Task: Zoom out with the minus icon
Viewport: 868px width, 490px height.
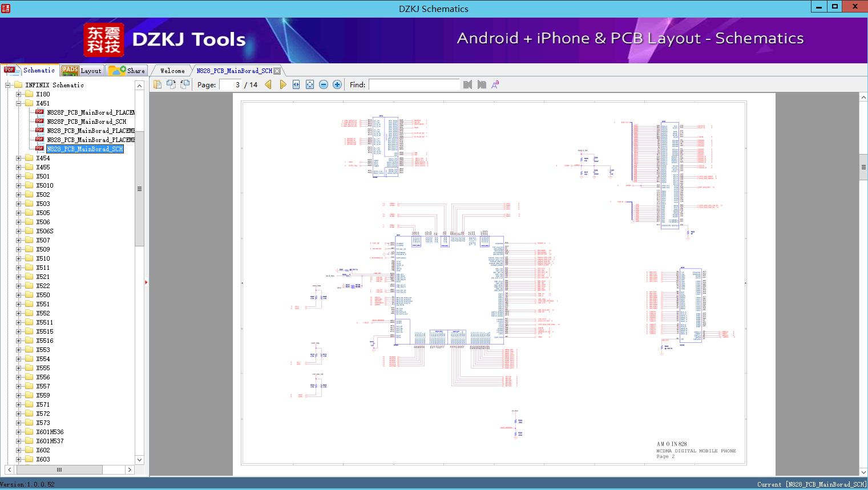Action: pyautogui.click(x=324, y=84)
